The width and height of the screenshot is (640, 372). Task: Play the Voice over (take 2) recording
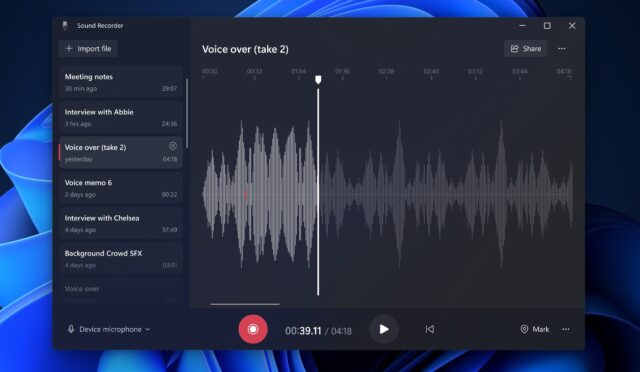[384, 329]
